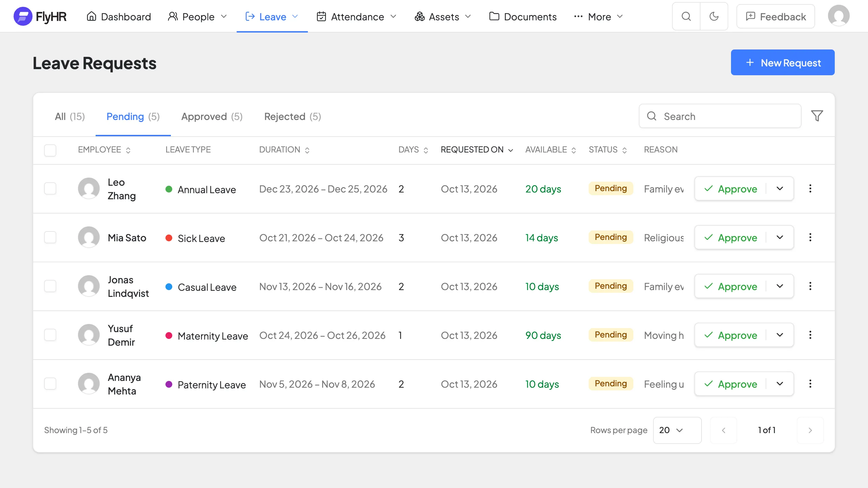Expand approve options for Leo Zhang
This screenshot has width=868, height=488.
coord(780,188)
